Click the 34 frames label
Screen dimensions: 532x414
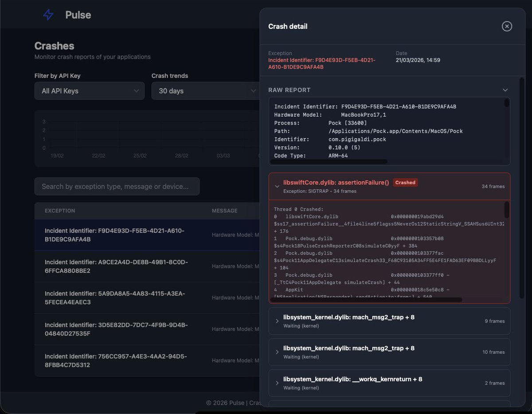click(x=493, y=186)
